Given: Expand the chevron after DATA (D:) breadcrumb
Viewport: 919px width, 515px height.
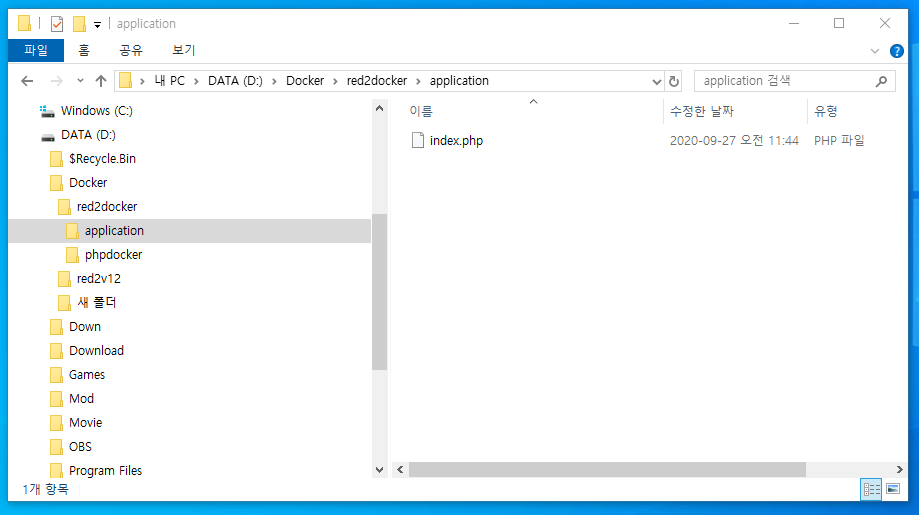Looking at the screenshot, I should click(x=274, y=81).
